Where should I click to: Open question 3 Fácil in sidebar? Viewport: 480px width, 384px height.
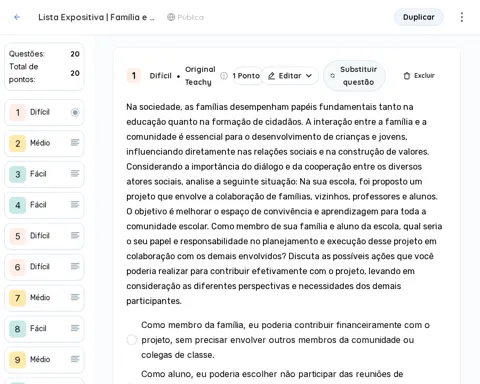click(x=44, y=174)
